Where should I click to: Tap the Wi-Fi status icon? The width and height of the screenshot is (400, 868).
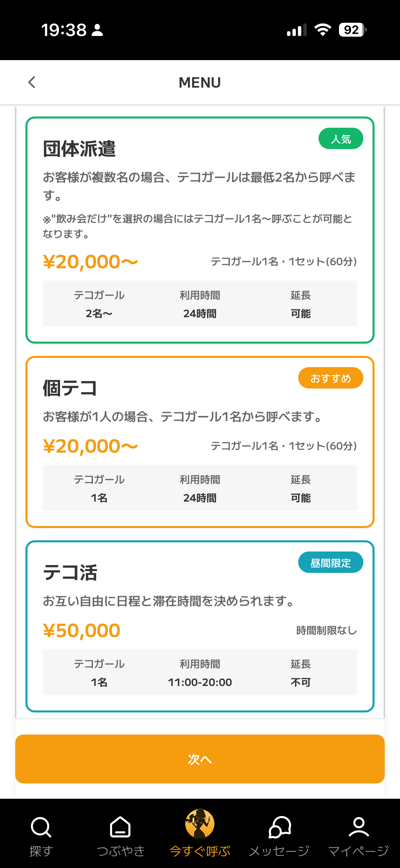pos(323,30)
